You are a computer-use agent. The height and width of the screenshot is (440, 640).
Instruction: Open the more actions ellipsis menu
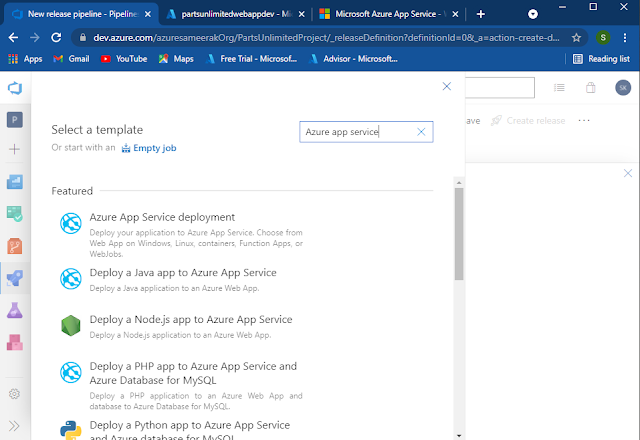tap(584, 120)
